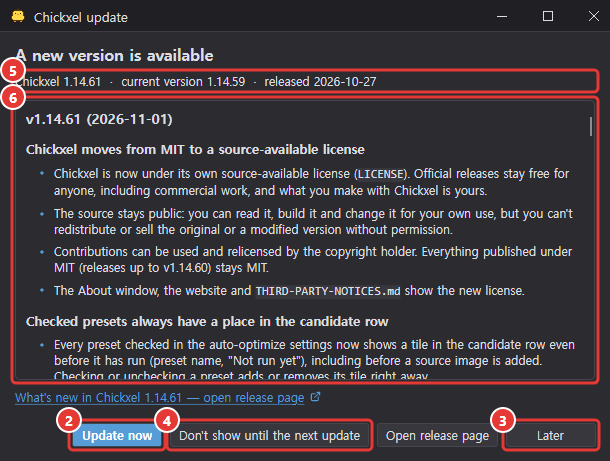Click heading 'Checked presets always have a place'
610x461 pixels.
pos(207,322)
